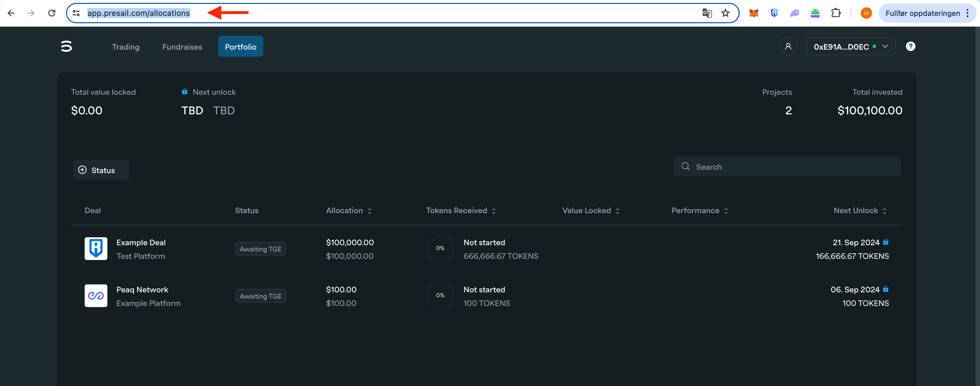The height and width of the screenshot is (386, 980).
Task: Open the help question mark icon
Action: tap(910, 46)
